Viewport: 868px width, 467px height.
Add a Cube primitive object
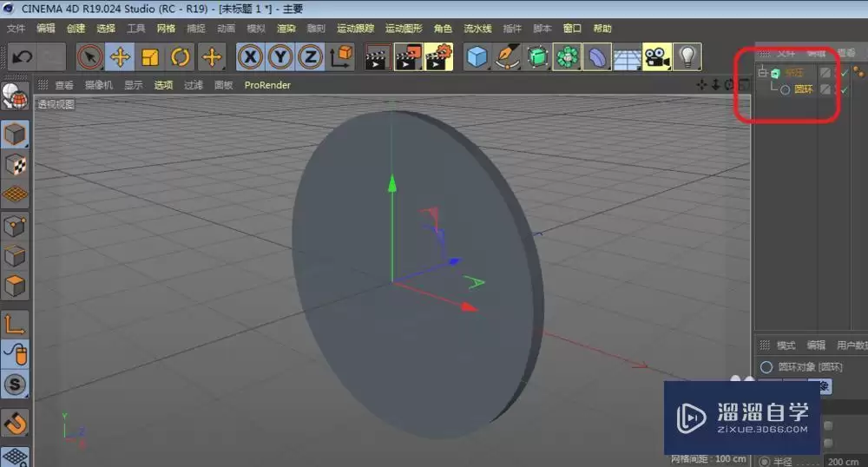pos(477,57)
